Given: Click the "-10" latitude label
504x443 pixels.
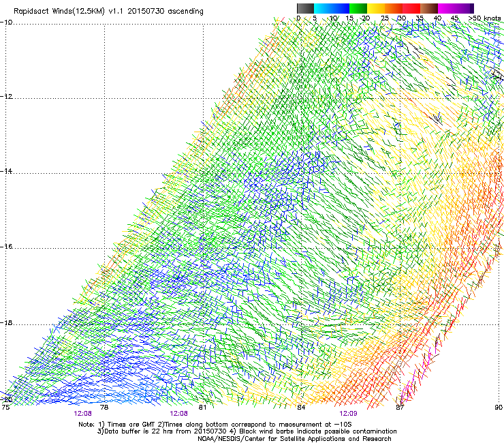Looking at the screenshot, I should (6, 22).
